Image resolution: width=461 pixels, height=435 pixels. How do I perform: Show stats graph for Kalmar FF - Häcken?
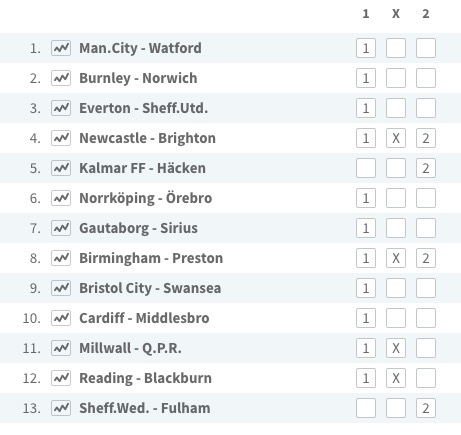point(61,168)
